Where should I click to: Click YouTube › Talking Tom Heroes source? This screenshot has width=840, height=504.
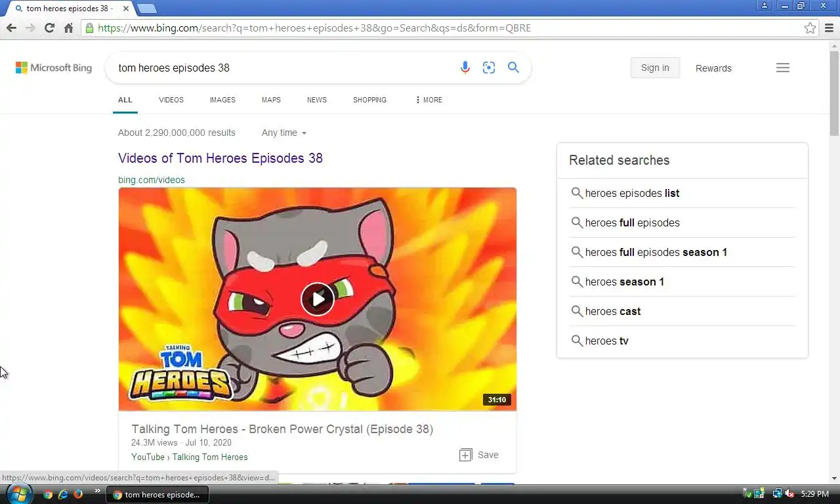pyautogui.click(x=190, y=457)
